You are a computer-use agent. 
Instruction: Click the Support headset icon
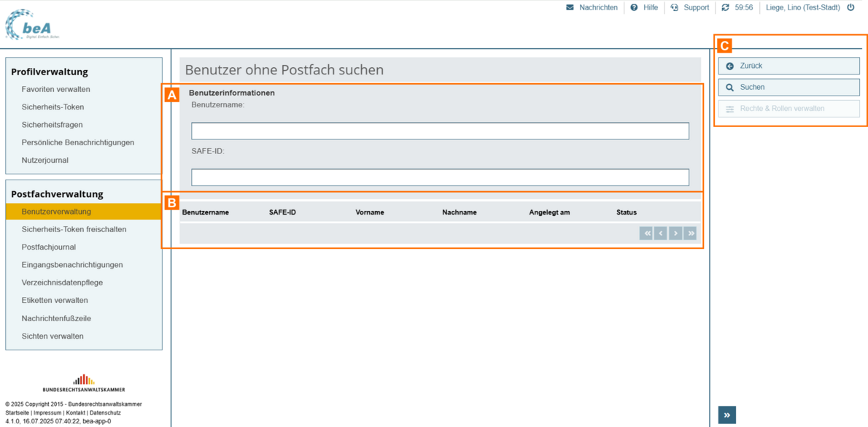pyautogui.click(x=675, y=7)
